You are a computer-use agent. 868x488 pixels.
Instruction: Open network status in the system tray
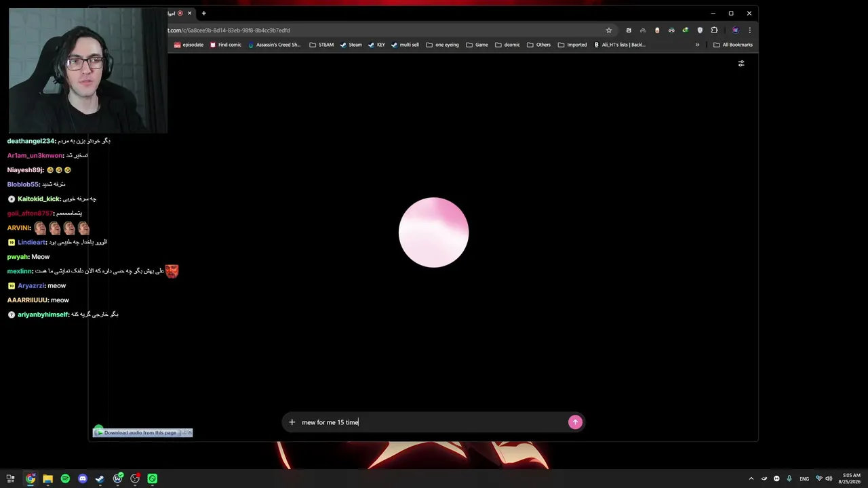click(819, 479)
